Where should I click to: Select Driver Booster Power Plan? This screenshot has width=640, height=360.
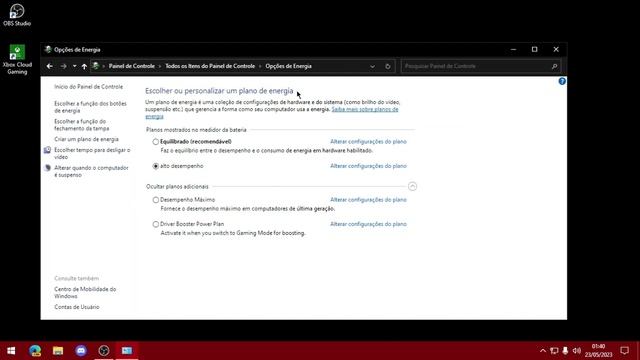pos(156,224)
